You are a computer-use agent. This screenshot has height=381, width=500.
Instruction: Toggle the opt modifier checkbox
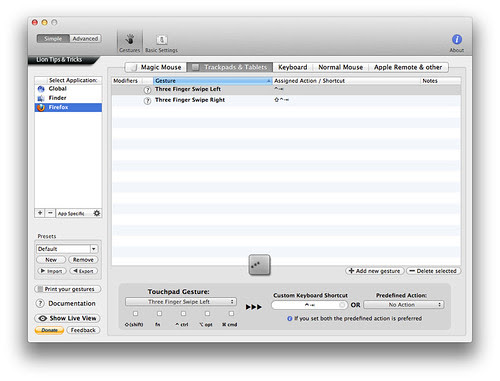tap(207, 314)
